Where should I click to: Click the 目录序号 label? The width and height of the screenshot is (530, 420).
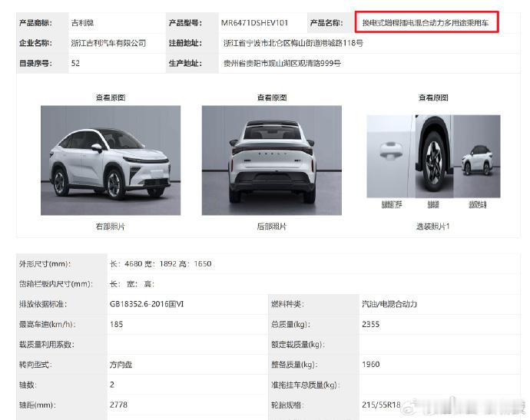pyautogui.click(x=35, y=63)
